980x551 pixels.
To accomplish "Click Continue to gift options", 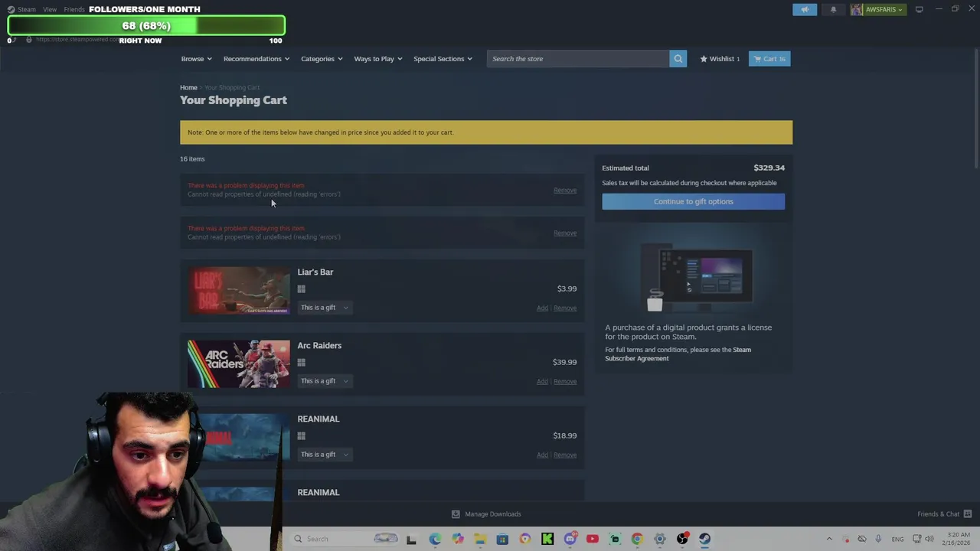I will [693, 201].
